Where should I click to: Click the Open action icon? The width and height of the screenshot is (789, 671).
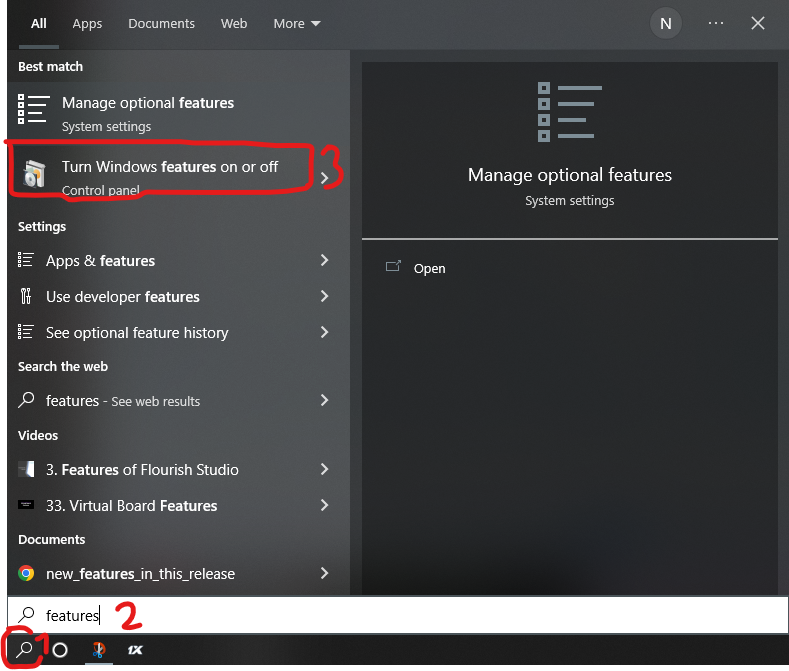(393, 266)
